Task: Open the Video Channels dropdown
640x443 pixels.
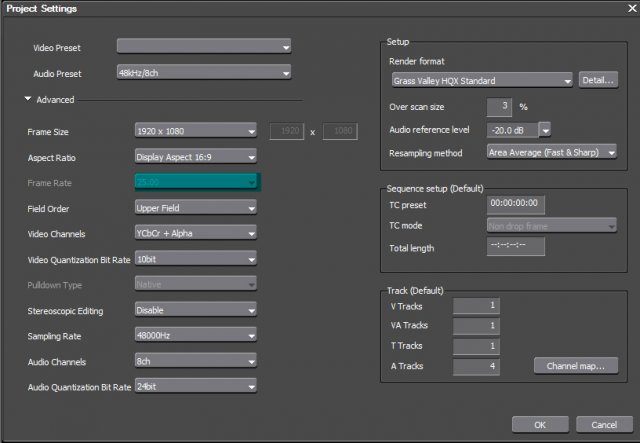Action: coord(196,233)
